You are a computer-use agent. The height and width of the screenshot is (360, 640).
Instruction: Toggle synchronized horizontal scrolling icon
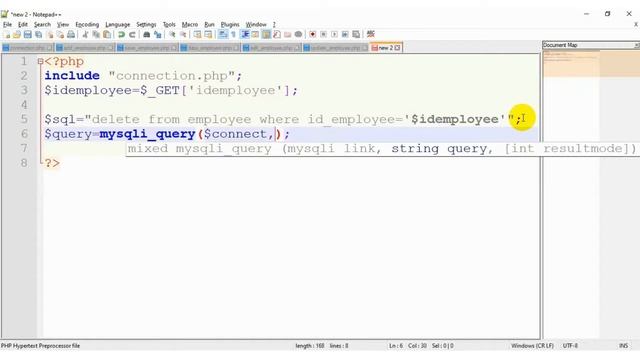tap(208, 35)
